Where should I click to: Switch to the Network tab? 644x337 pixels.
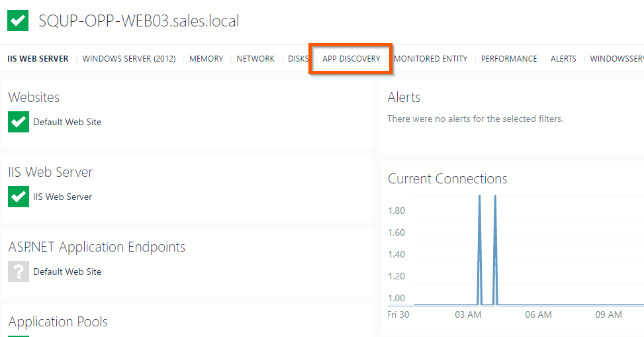[255, 59]
